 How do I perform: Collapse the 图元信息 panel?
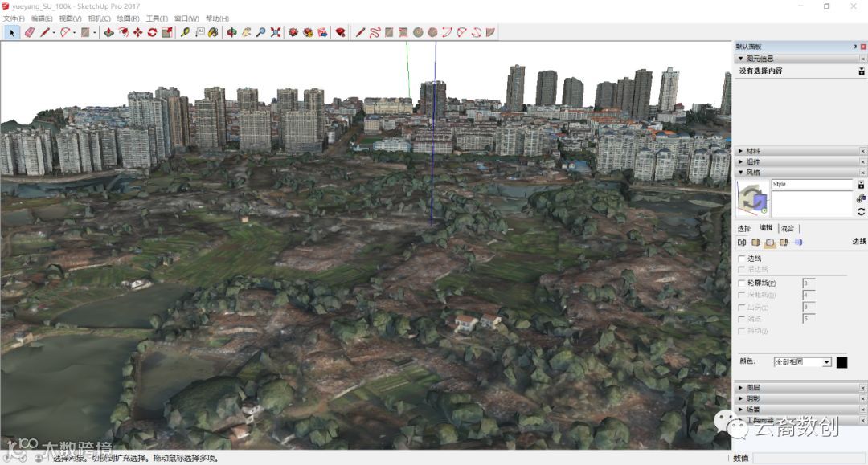click(x=740, y=59)
